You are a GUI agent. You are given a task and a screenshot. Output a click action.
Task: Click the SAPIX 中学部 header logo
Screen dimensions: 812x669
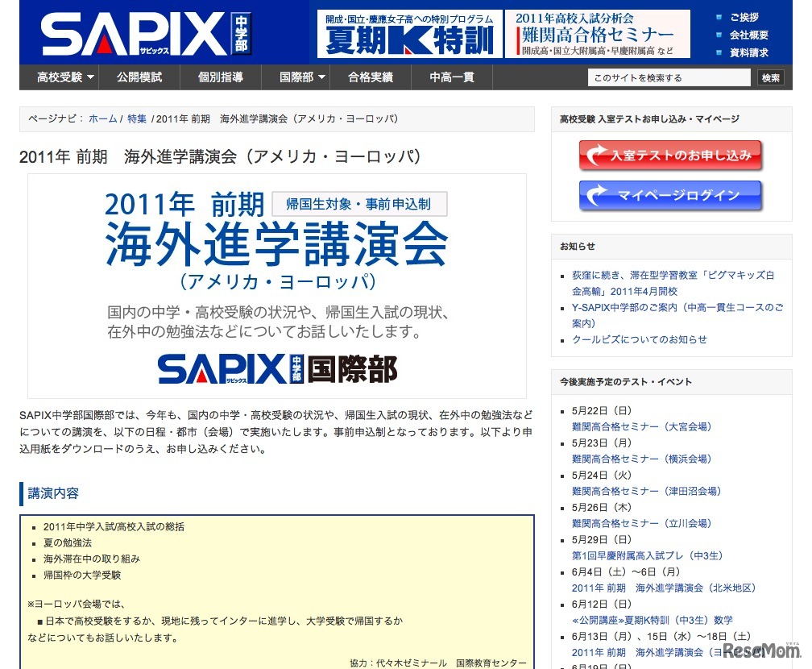click(x=146, y=34)
